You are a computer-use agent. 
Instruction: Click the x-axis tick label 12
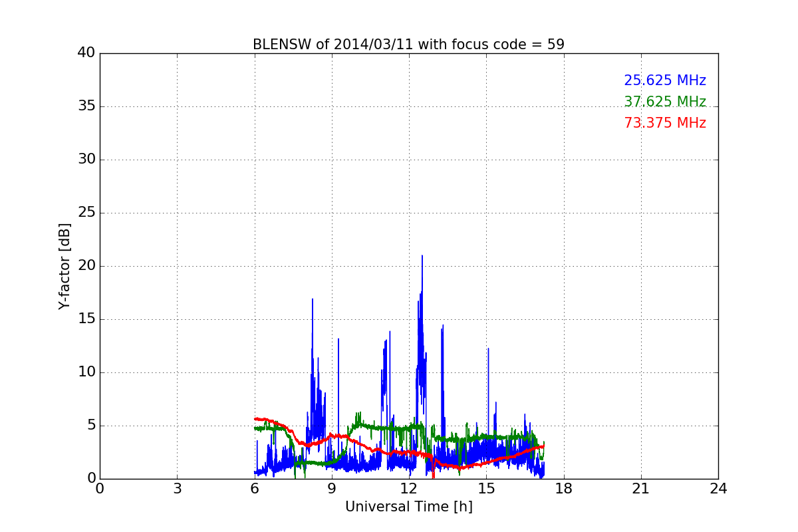[x=409, y=489]
